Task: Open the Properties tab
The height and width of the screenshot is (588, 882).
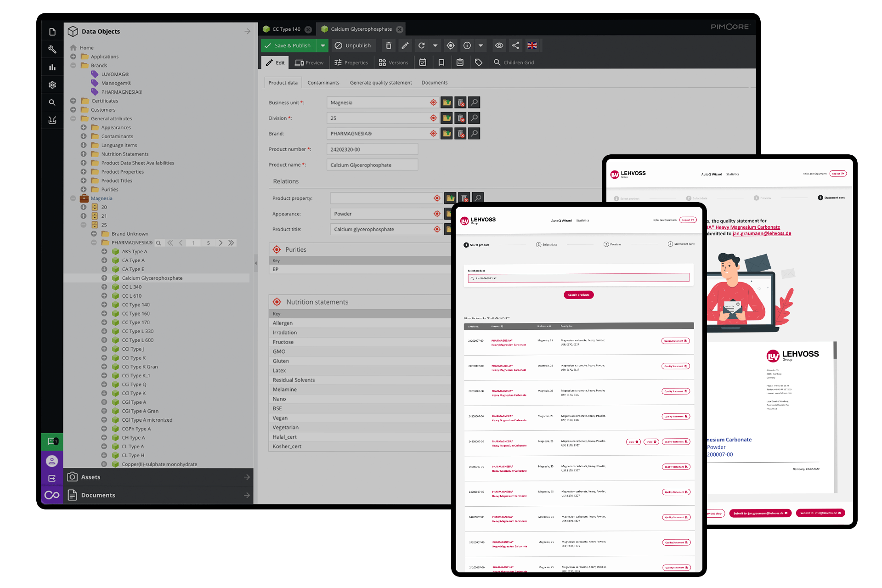Action: 351,62
